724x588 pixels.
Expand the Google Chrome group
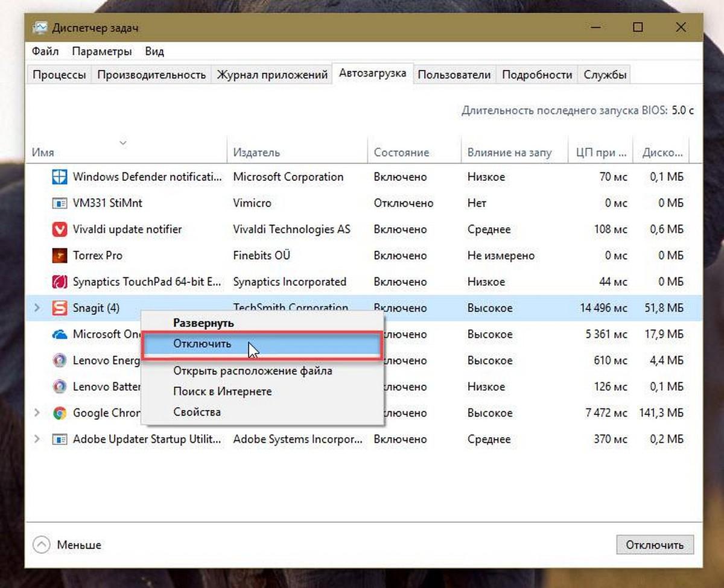click(x=37, y=413)
